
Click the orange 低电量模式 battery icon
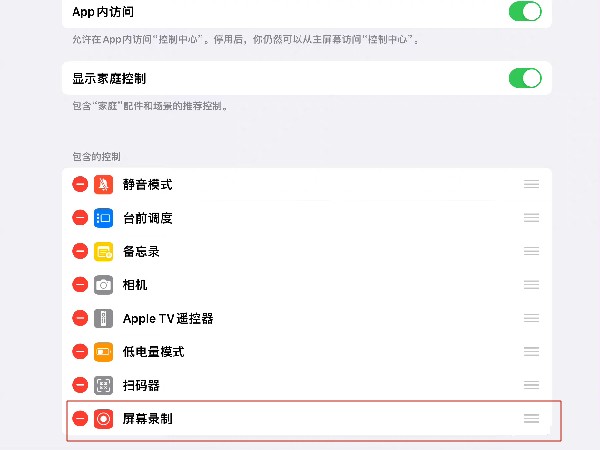[x=103, y=352]
